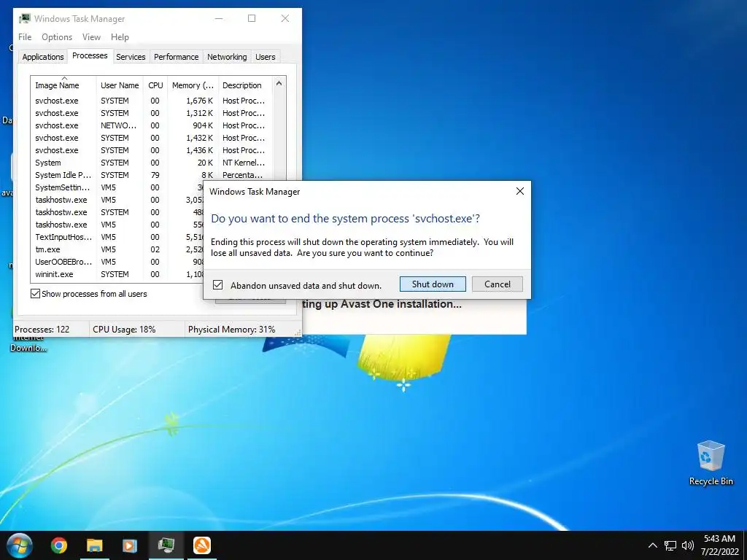This screenshot has height=560, width=747.
Task: Select the Processes tab
Action: pyautogui.click(x=90, y=55)
